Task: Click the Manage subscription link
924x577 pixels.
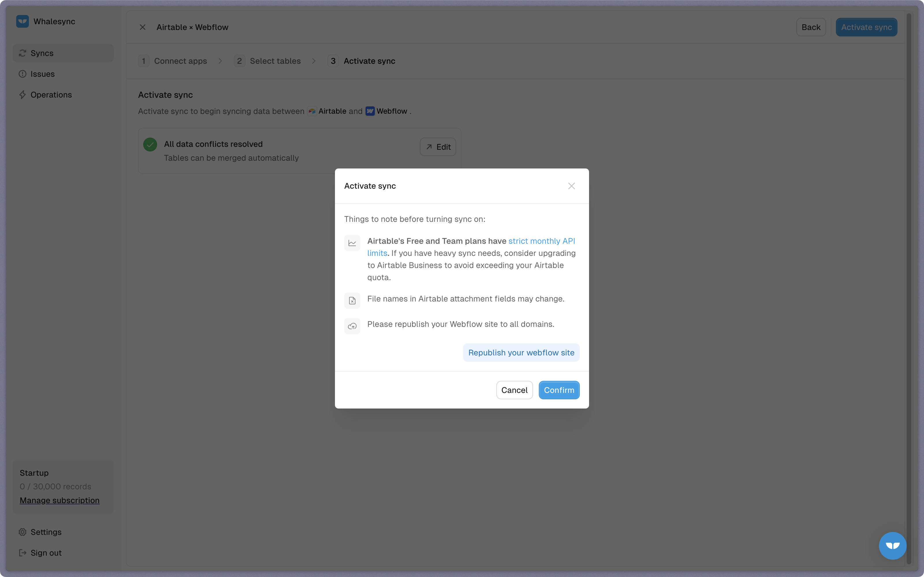Action: pyautogui.click(x=59, y=500)
